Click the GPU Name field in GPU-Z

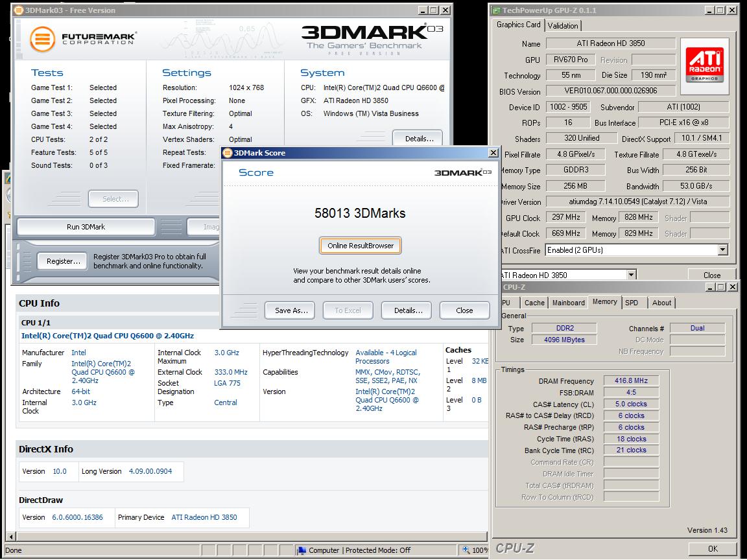tap(611, 43)
